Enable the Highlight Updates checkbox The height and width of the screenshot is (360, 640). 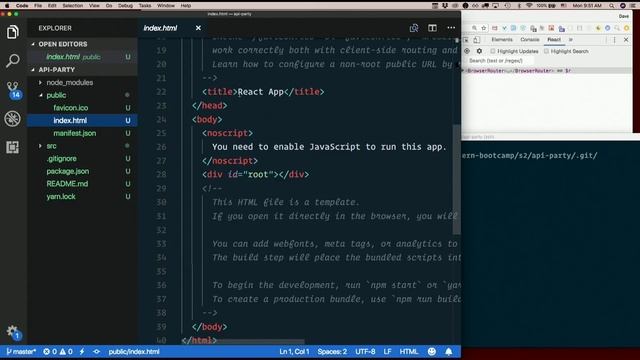493,51
